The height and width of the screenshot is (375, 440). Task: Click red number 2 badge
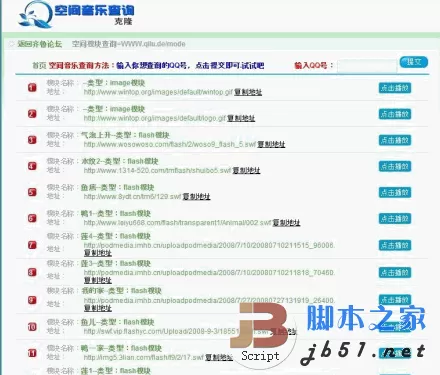(x=32, y=114)
